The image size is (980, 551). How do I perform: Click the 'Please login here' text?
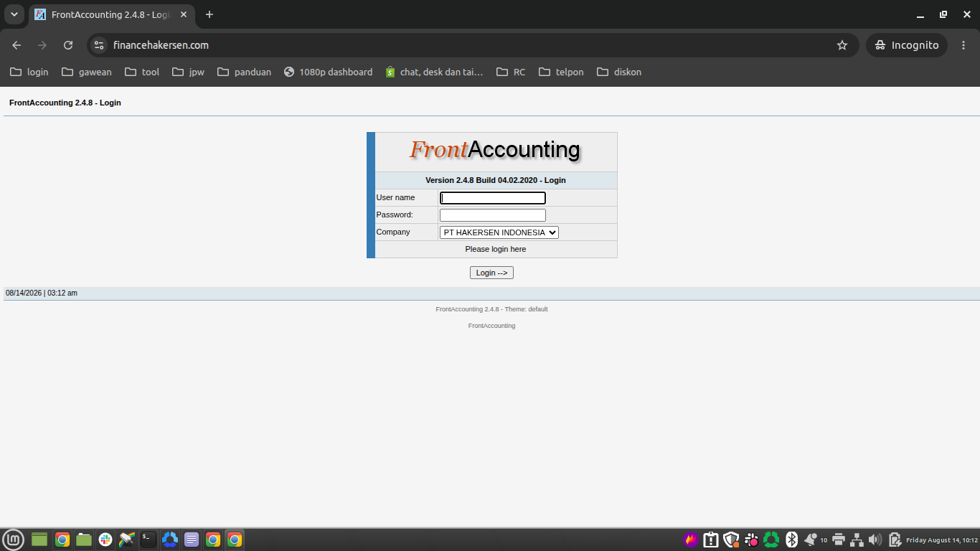tap(496, 249)
